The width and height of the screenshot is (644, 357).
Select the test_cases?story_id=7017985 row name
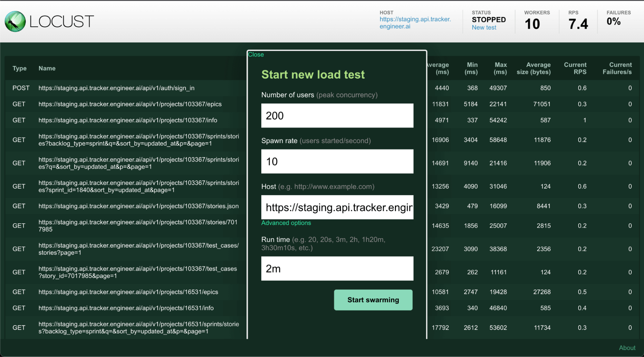pos(138,272)
